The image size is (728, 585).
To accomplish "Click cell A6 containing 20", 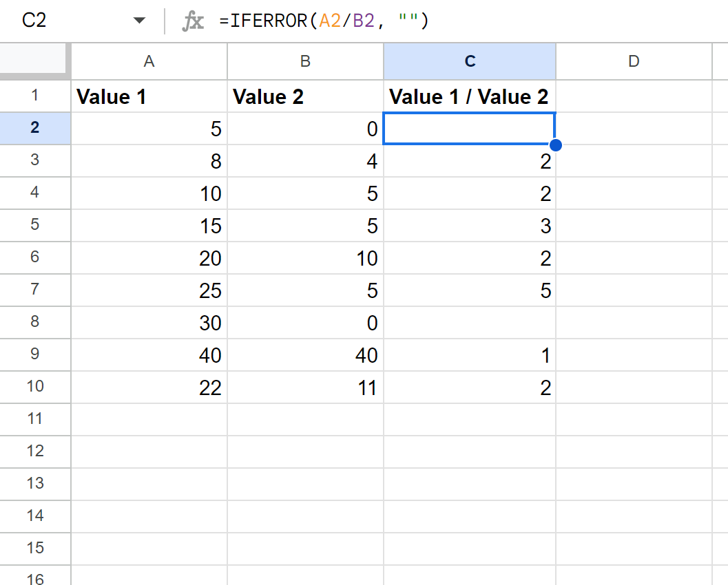I will [149, 257].
